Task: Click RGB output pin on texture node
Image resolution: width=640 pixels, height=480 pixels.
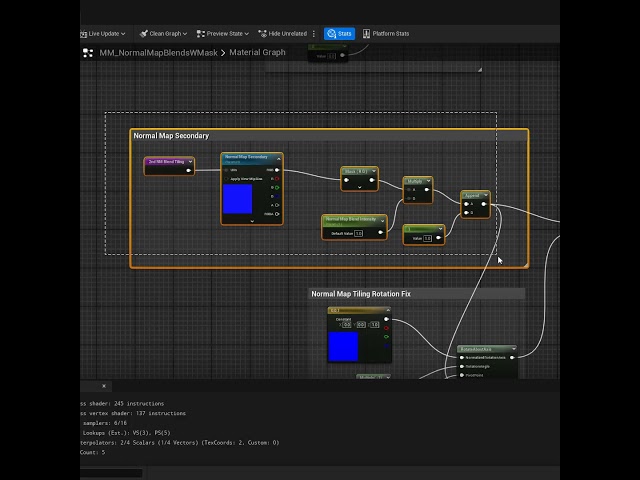Action: 277,170
